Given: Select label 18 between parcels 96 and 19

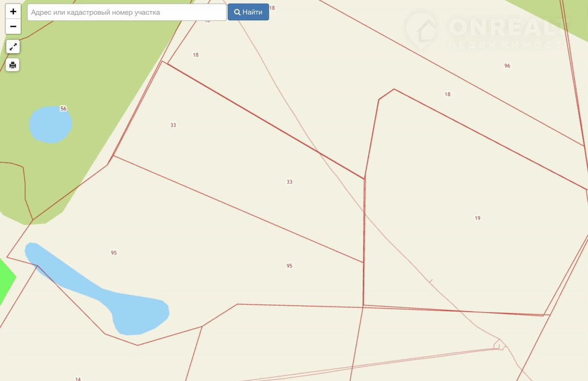Looking at the screenshot, I should 447,94.
